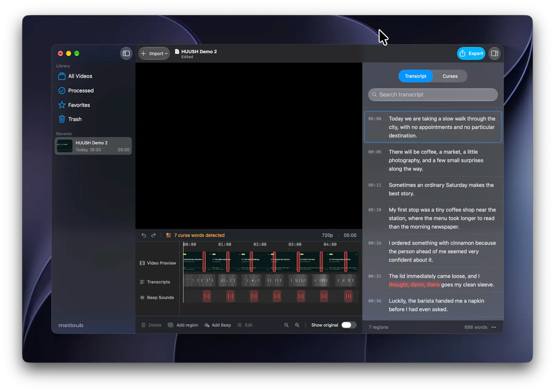Click the Video Preview track icon
The image size is (555, 392).
click(x=142, y=263)
